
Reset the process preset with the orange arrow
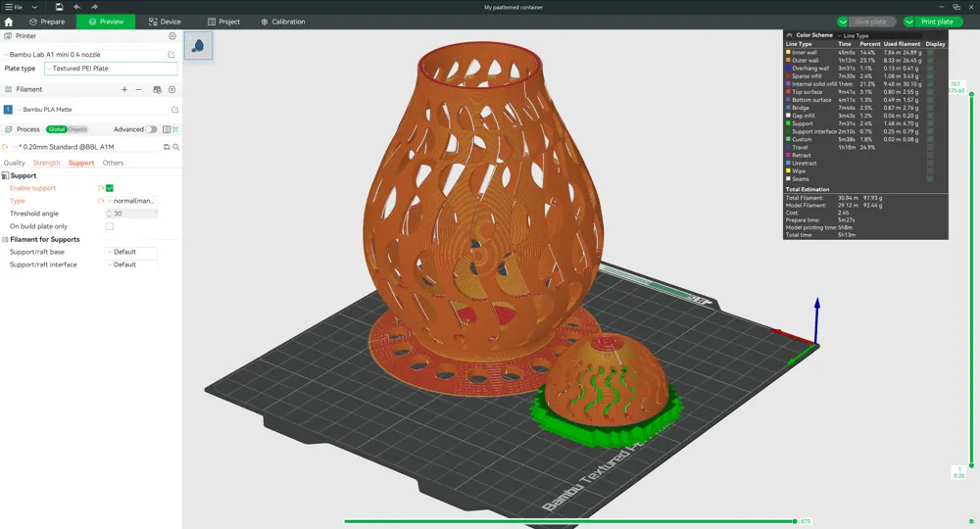(5, 147)
